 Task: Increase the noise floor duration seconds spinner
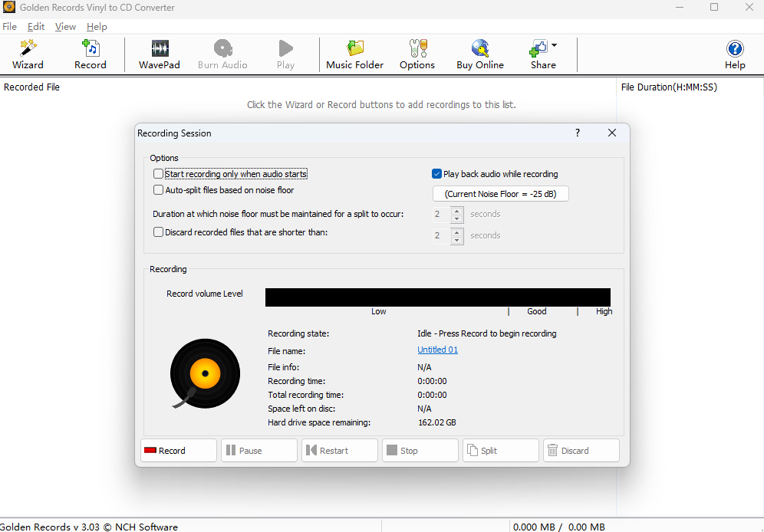coord(457,210)
